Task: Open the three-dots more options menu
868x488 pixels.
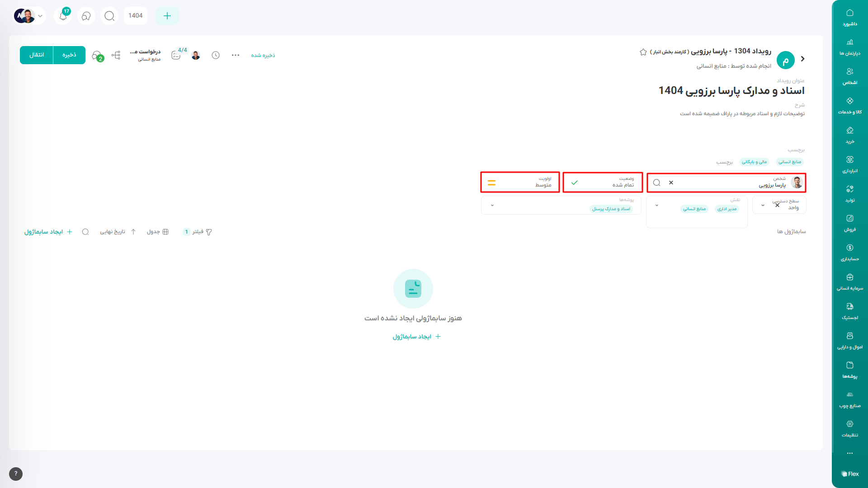Action: (x=235, y=55)
